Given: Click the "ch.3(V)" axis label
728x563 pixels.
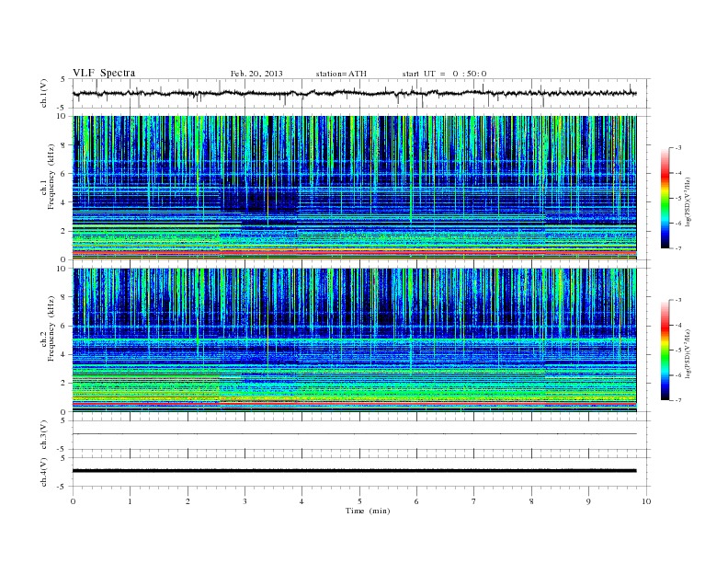Looking at the screenshot, I should tap(44, 435).
